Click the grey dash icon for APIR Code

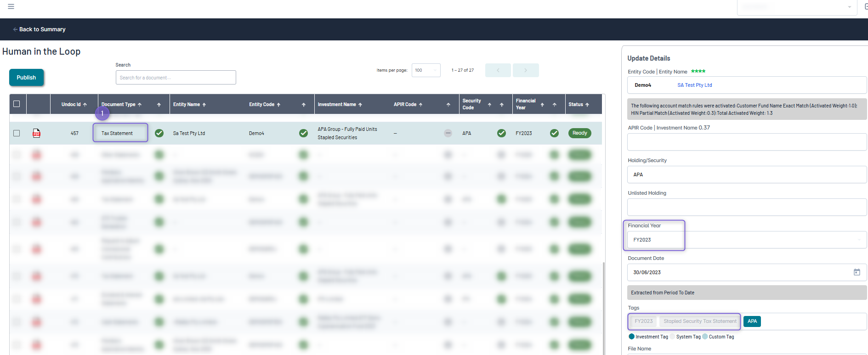point(448,133)
